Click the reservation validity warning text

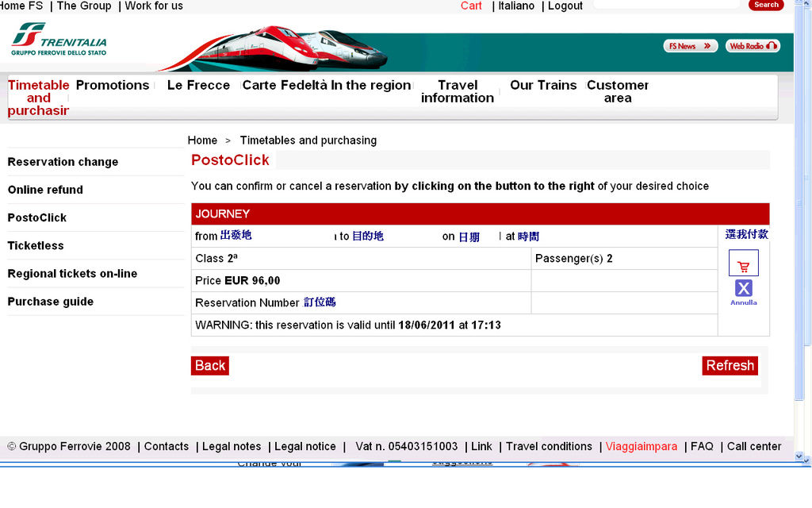click(x=348, y=325)
